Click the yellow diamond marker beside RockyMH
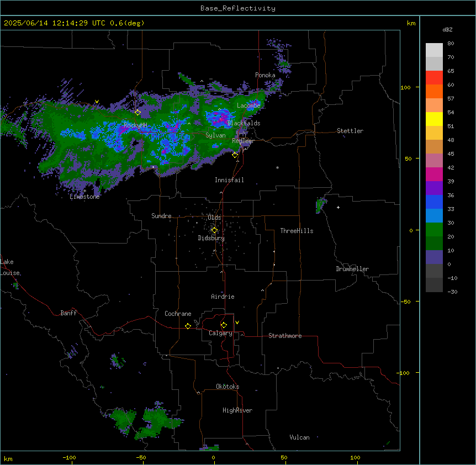 click(x=138, y=112)
